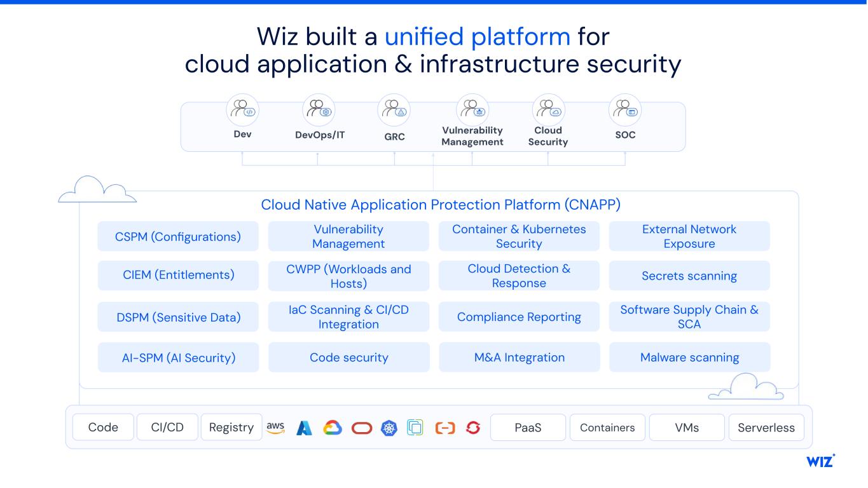
Task: Select the orange Alibaba Cloud logo
Action: click(445, 428)
